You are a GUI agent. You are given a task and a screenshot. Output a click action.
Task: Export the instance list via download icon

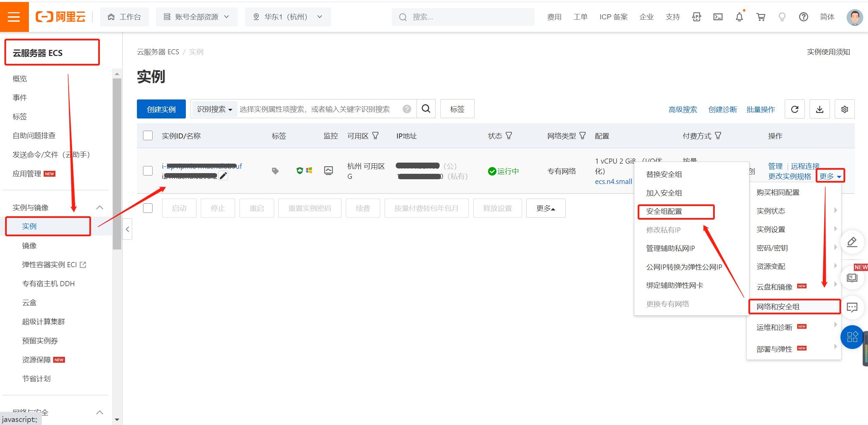[820, 109]
